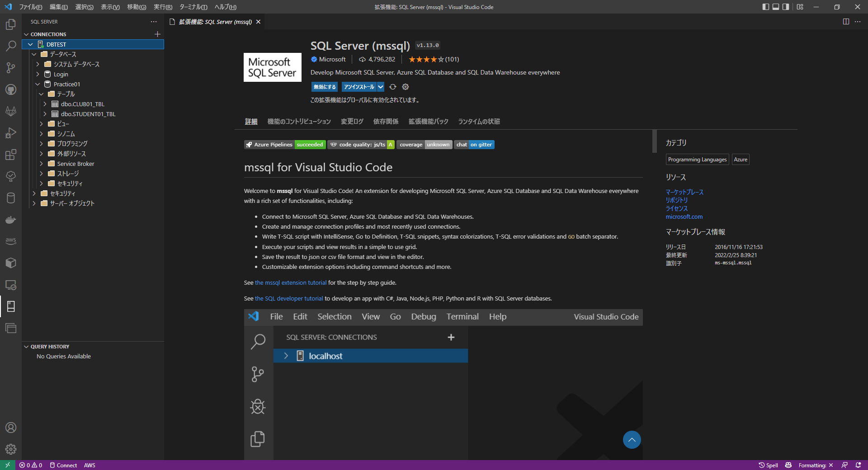
Task: Open the Manage gear in activity bar
Action: tap(11, 449)
